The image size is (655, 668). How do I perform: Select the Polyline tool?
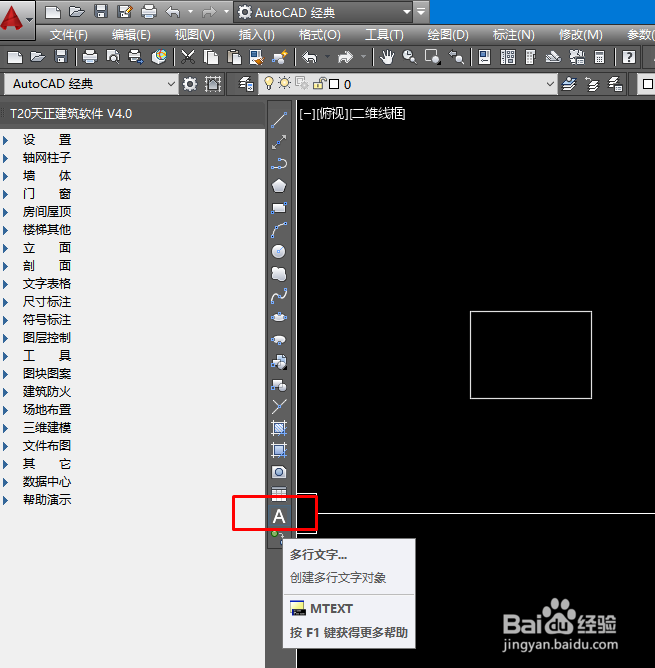click(279, 164)
